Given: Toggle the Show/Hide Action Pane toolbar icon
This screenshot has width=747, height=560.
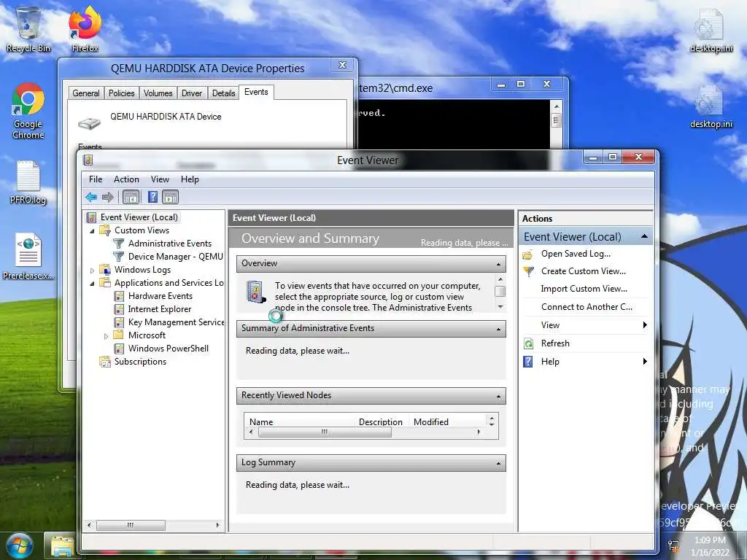Looking at the screenshot, I should 170,197.
